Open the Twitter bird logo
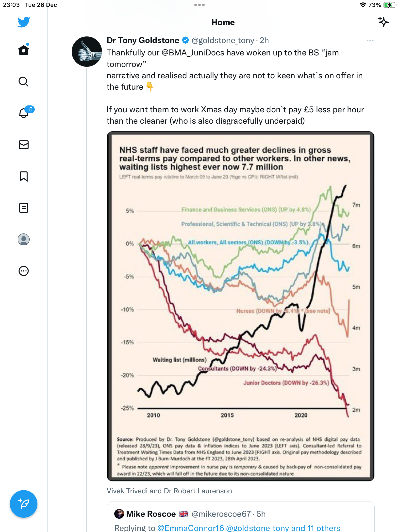This screenshot has width=399, height=532. coord(24,22)
